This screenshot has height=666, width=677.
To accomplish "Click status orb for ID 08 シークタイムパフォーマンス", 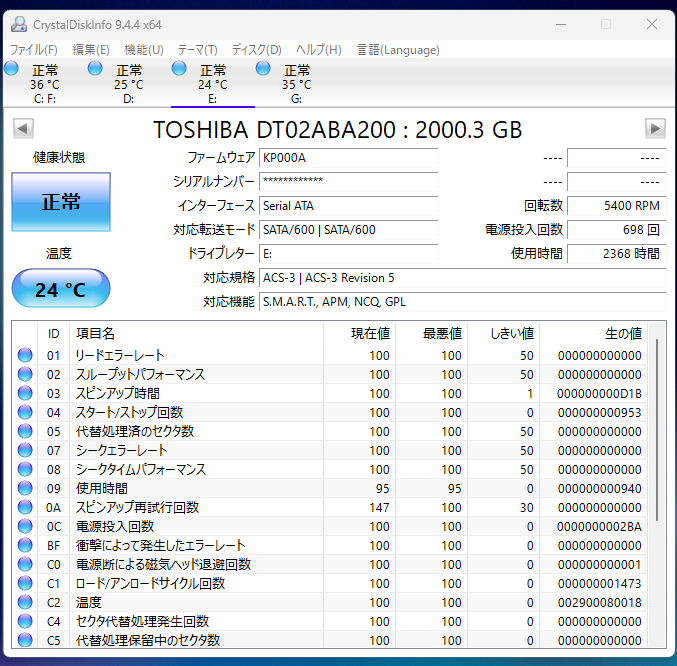I will (x=25, y=469).
